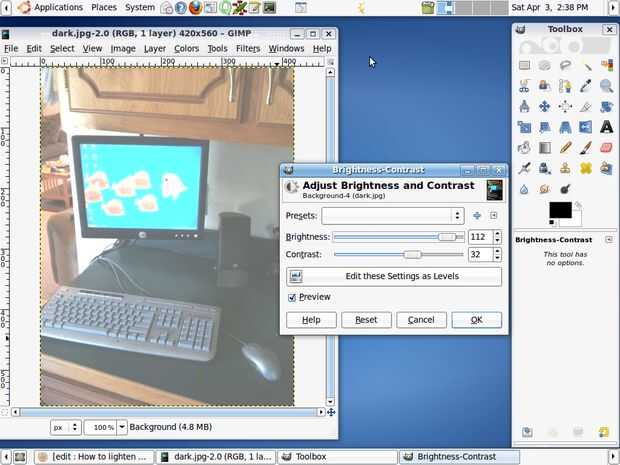Open the Colors menu
The height and width of the screenshot is (465, 620).
tap(186, 49)
